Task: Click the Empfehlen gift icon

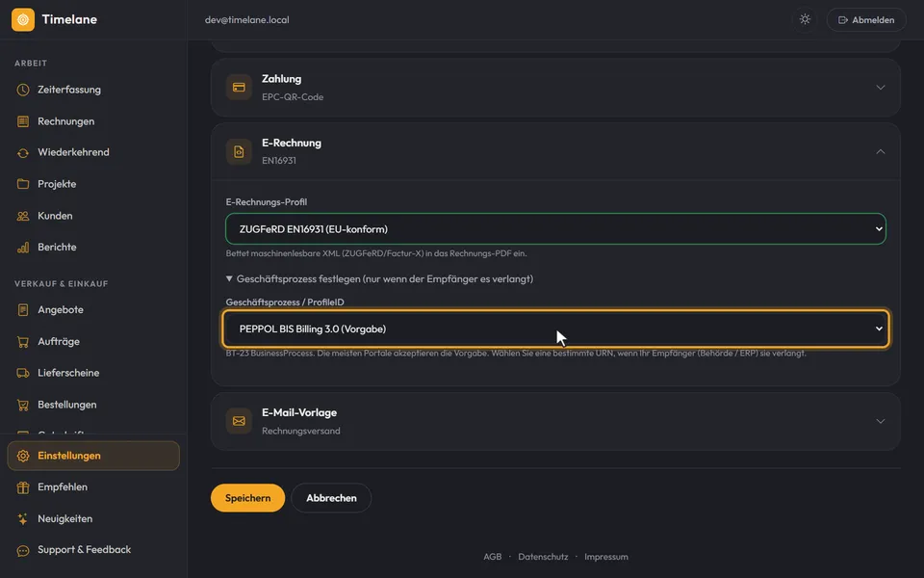Action: (23, 487)
